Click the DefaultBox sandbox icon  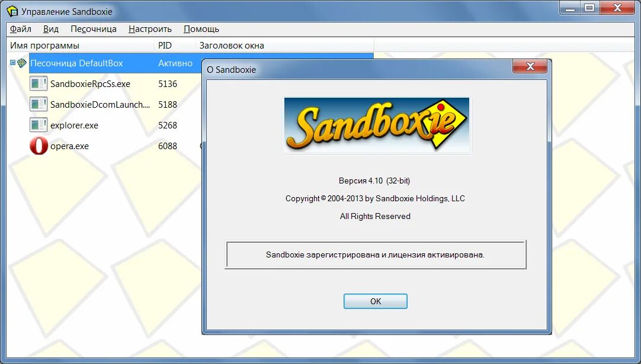click(22, 63)
